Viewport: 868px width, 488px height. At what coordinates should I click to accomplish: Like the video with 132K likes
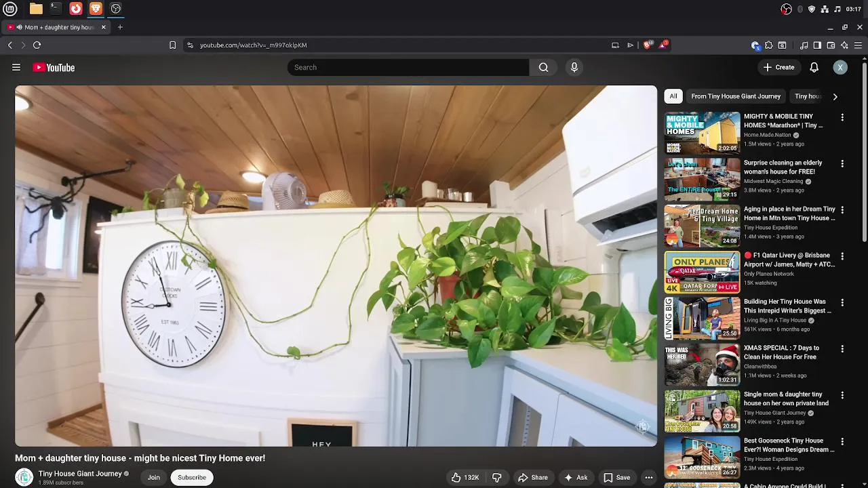coord(465,477)
